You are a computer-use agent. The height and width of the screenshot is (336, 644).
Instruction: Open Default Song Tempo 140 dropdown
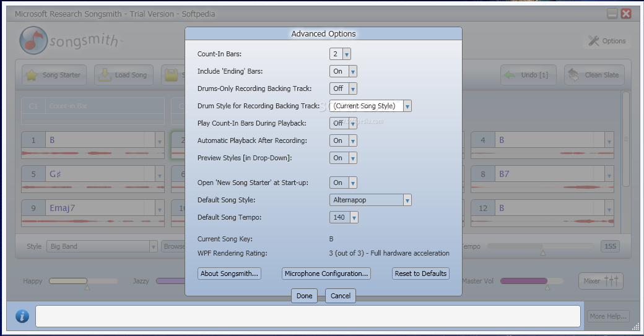coord(354,217)
